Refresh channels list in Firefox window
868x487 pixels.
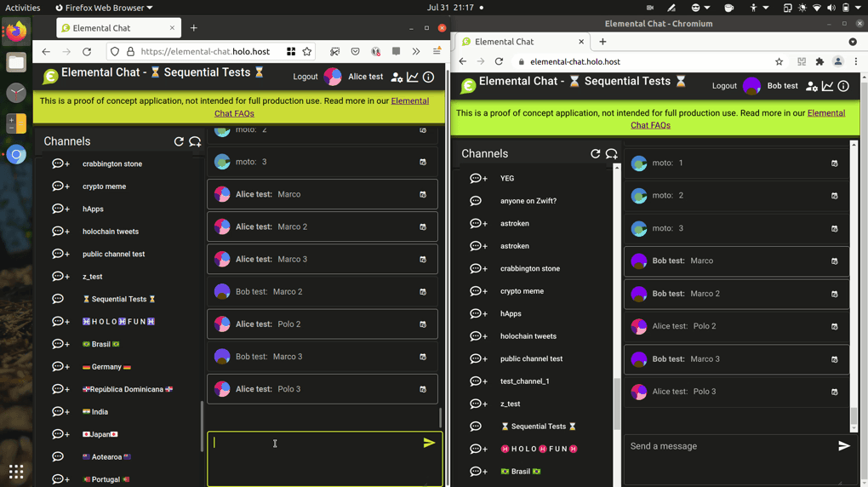tap(178, 141)
